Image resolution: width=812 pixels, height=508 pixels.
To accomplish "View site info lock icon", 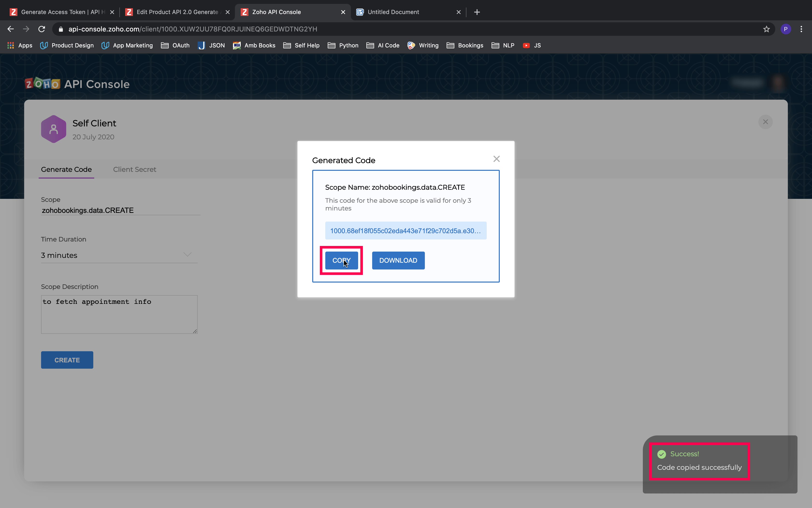I will point(61,29).
